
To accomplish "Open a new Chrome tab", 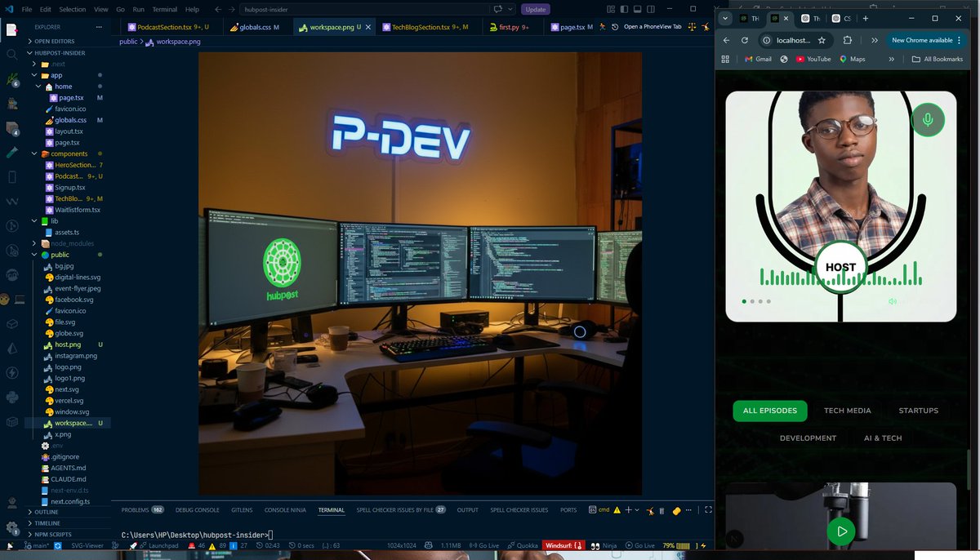I will coord(865,18).
